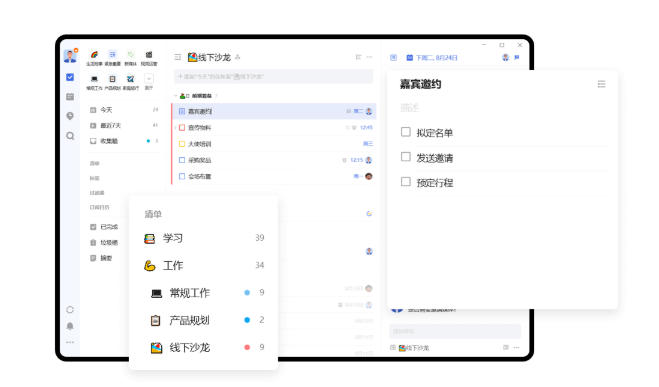Image resolution: width=659 pixels, height=387 pixels.
Task: Click the assignee avatar in detail header
Action: 506,58
